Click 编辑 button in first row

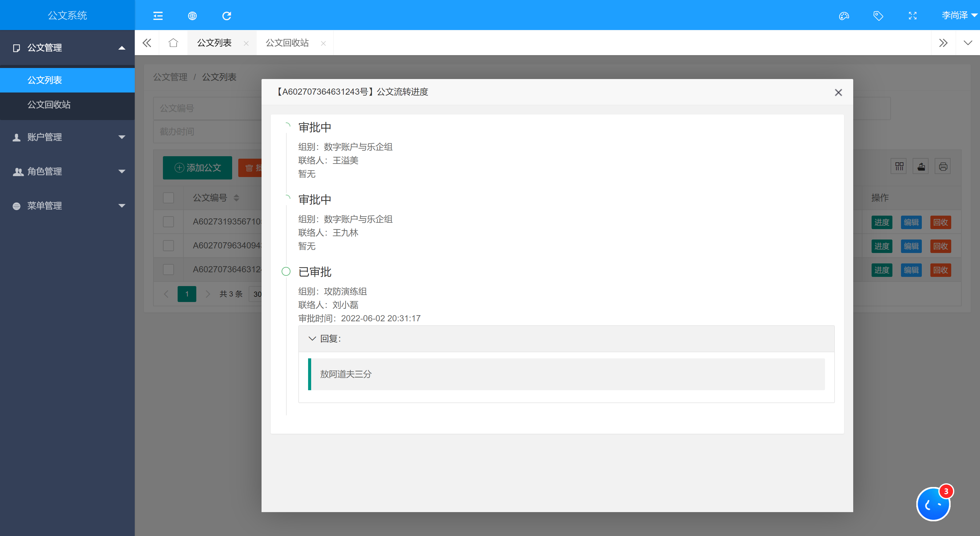coord(911,223)
